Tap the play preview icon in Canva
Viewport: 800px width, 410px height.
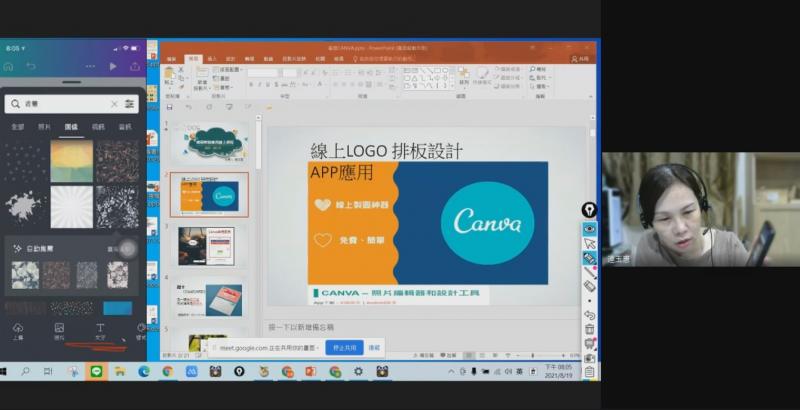[113, 67]
